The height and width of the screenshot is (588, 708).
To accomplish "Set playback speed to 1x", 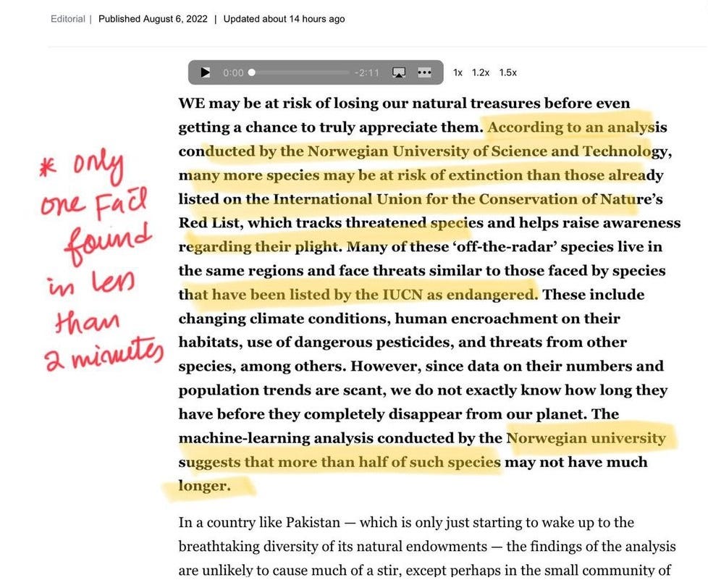I will click(x=458, y=72).
